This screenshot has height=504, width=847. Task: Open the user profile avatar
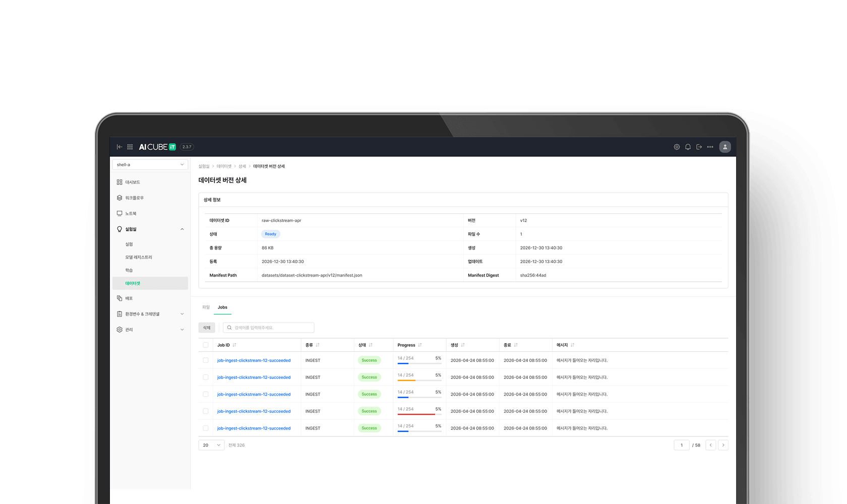click(x=725, y=147)
